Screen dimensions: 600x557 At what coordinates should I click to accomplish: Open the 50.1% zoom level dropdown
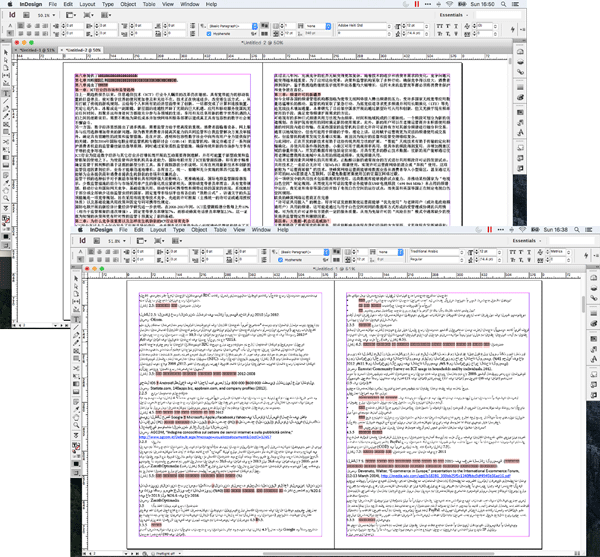tap(54, 15)
